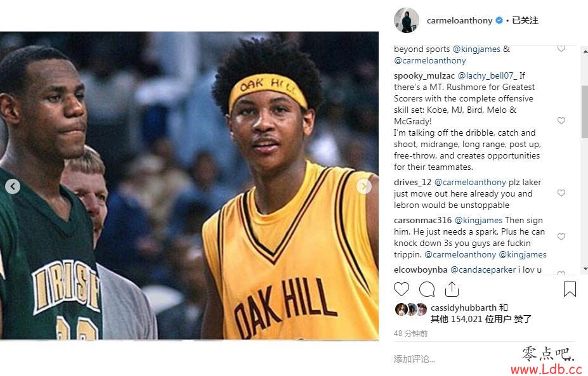Open @lachy_bell07_ mention link

pos(487,75)
